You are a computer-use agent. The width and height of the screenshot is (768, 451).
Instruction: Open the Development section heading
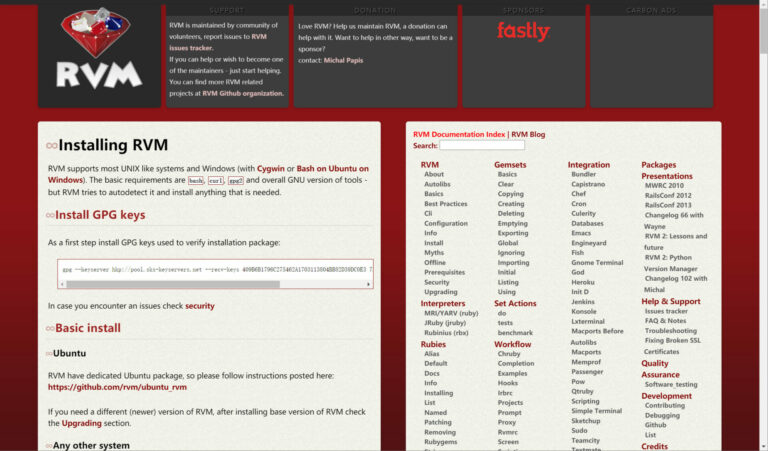pos(666,396)
